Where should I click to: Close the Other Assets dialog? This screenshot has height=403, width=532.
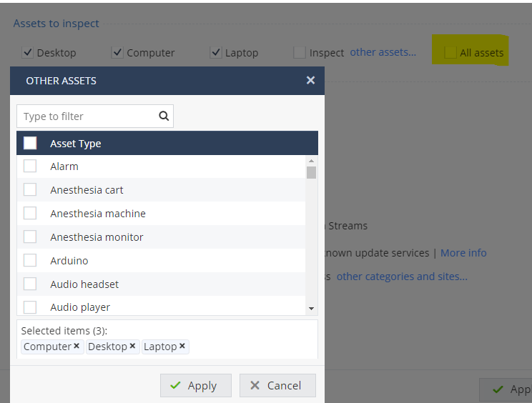[310, 80]
